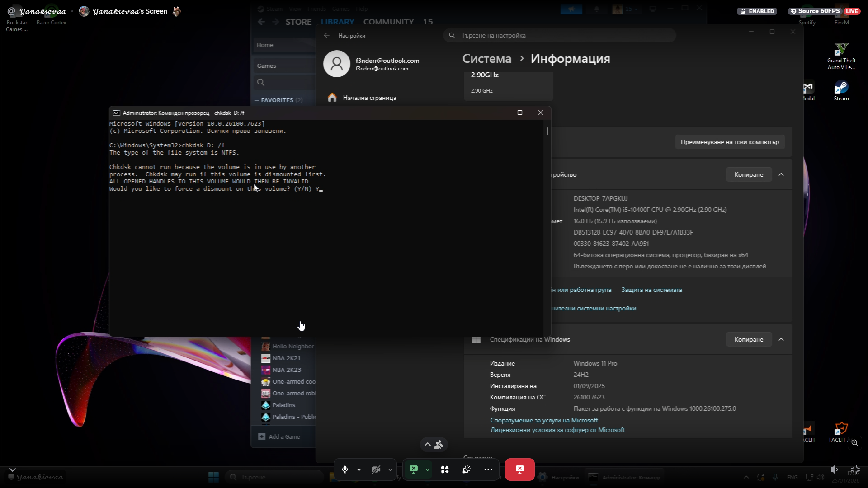
Task: Open Grand Theft Auto V desktop shortcut
Action: pos(841,56)
